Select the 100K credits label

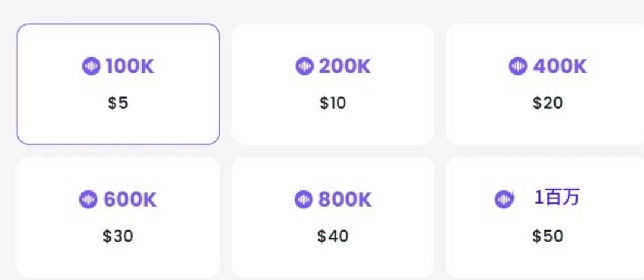point(130,66)
